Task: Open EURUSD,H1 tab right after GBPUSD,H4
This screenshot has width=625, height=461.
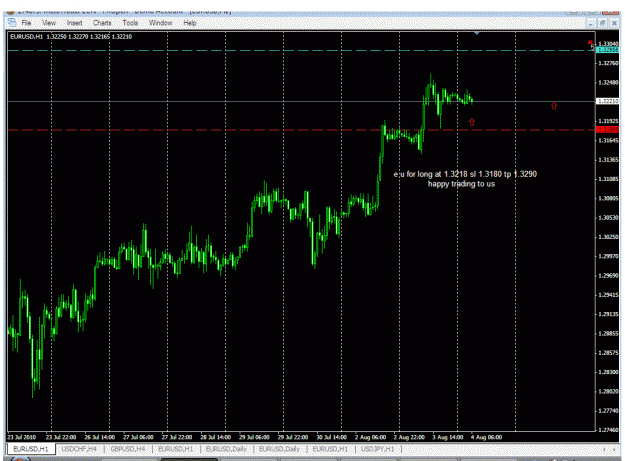Action: click(x=175, y=449)
